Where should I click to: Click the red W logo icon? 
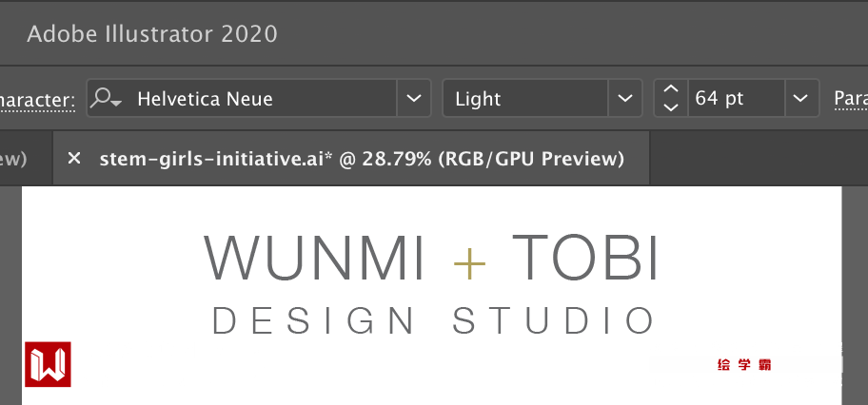point(48,364)
